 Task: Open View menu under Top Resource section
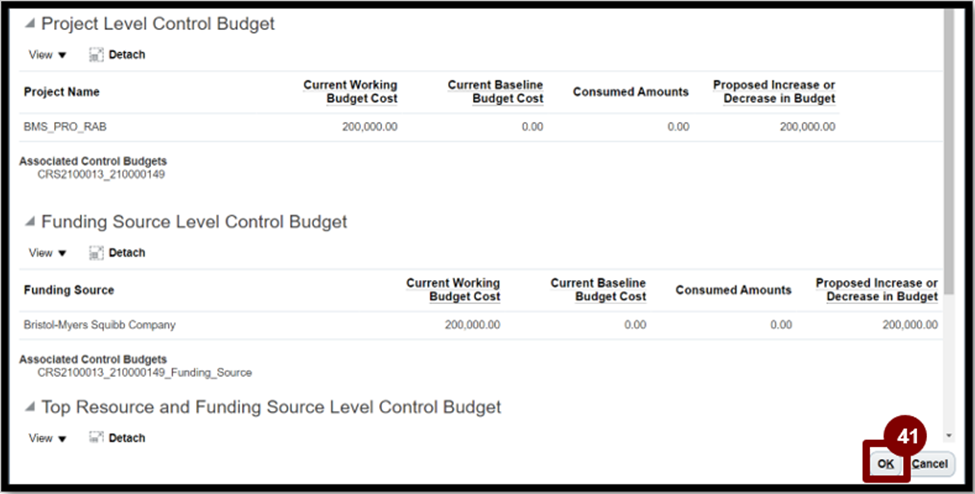[47, 438]
